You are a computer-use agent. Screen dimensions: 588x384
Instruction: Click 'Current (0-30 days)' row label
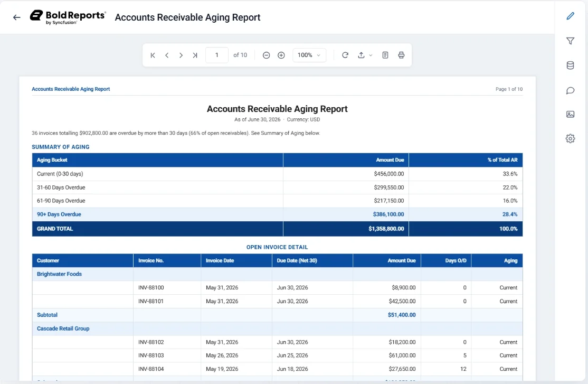(60, 174)
